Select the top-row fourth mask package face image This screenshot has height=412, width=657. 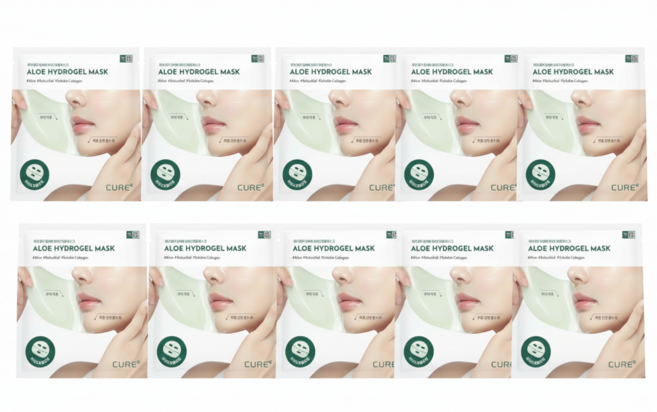point(456,145)
